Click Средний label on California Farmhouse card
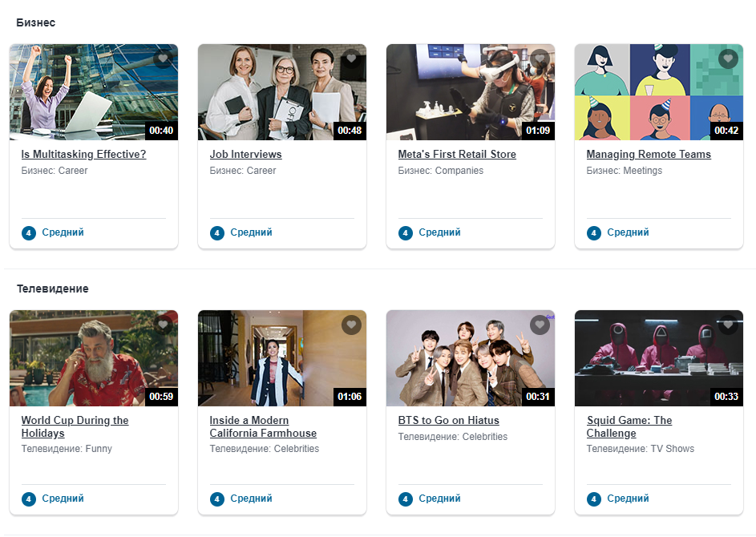The image size is (756, 537). point(251,499)
